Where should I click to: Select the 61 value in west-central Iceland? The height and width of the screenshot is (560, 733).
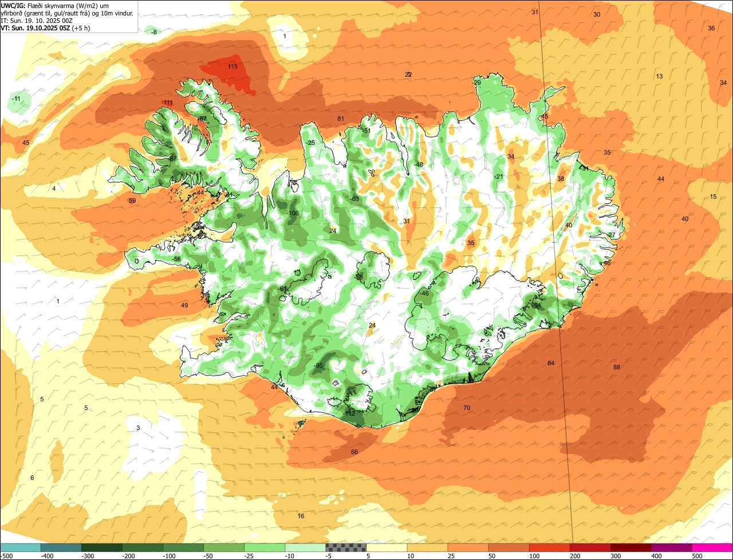283,289
